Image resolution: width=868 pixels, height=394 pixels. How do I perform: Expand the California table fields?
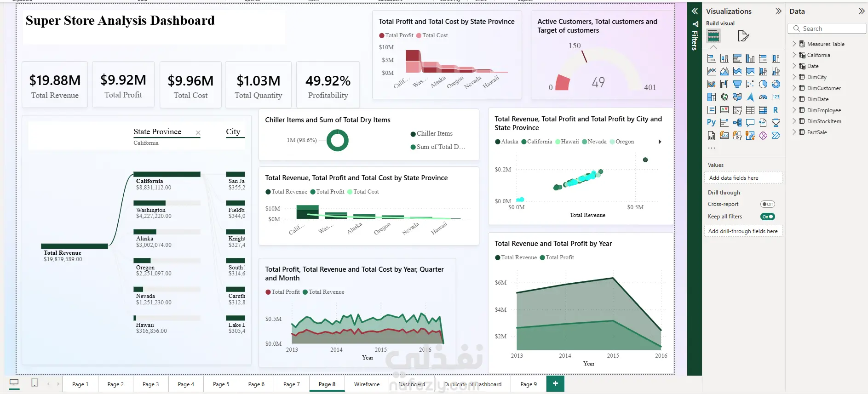pos(794,55)
